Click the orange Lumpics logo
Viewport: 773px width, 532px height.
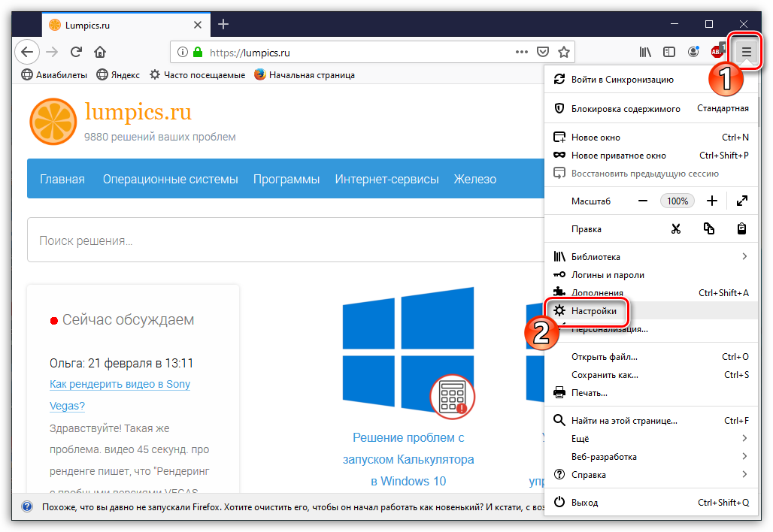tap(53, 122)
